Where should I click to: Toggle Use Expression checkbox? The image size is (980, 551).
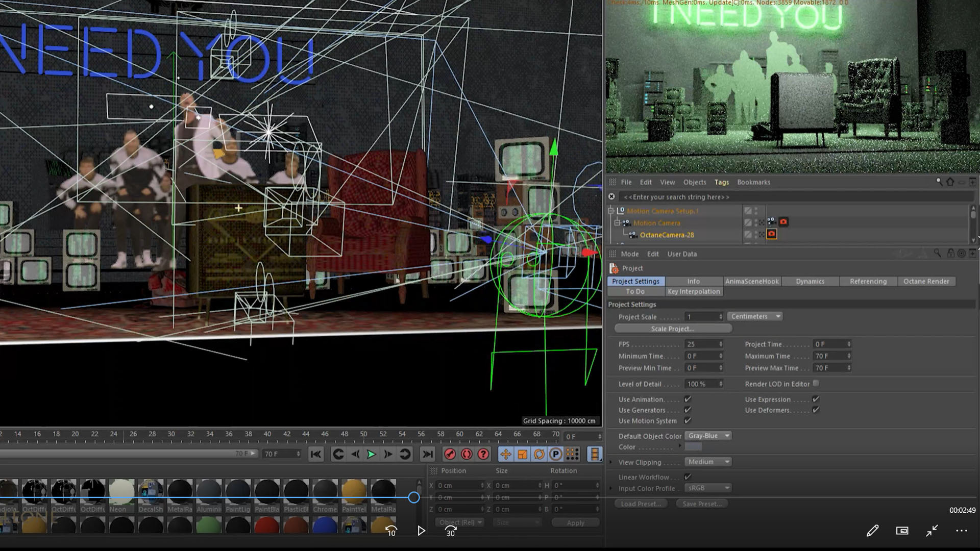coord(816,399)
